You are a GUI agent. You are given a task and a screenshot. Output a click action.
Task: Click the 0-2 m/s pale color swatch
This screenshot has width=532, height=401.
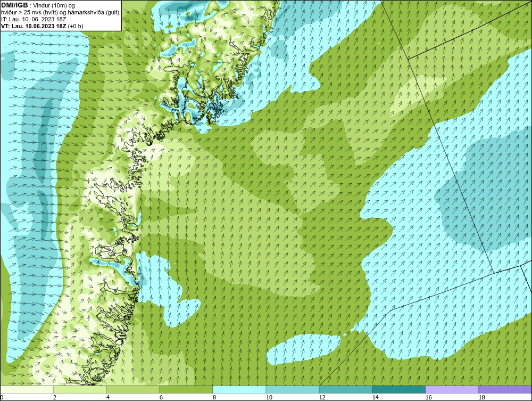(x=27, y=389)
